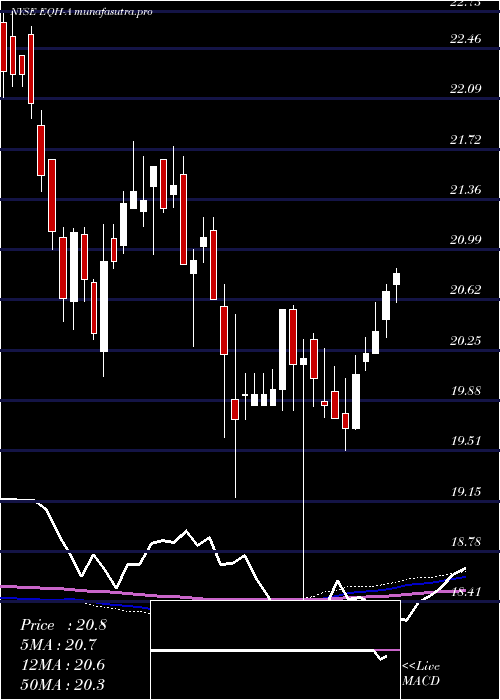
Task: Click the 21.72 price axis label
Action: (465, 140)
